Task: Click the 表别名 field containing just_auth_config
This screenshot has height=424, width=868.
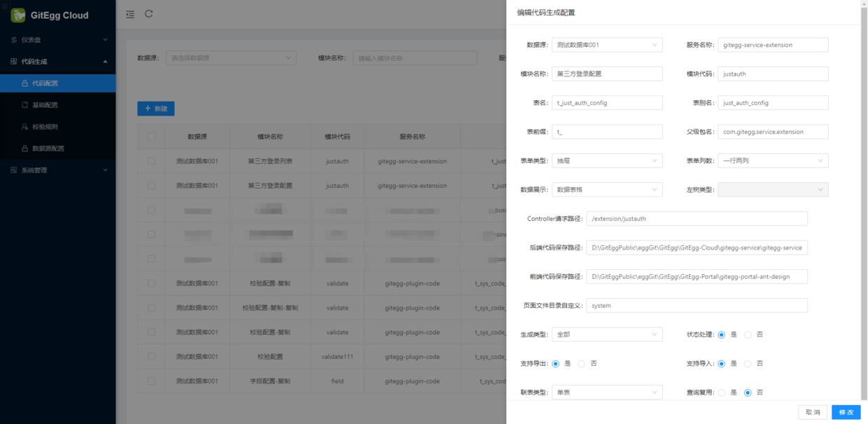Action: 773,103
